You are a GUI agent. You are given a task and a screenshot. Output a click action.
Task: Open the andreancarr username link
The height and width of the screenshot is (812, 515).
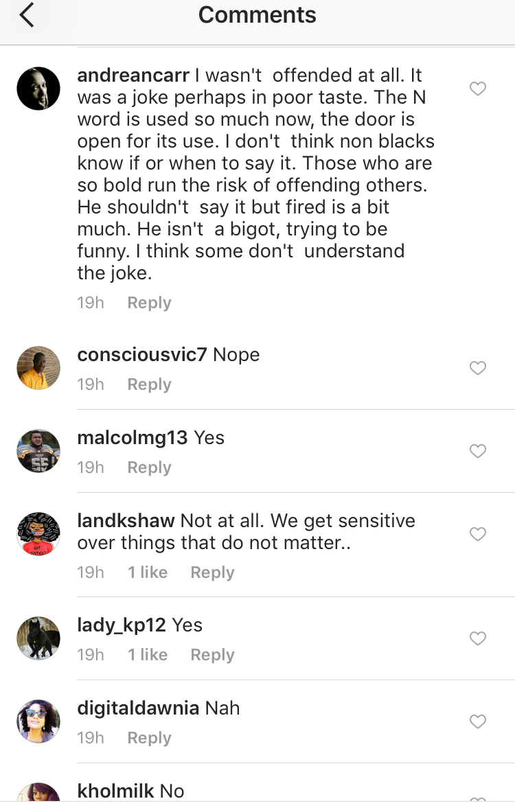tap(133, 74)
